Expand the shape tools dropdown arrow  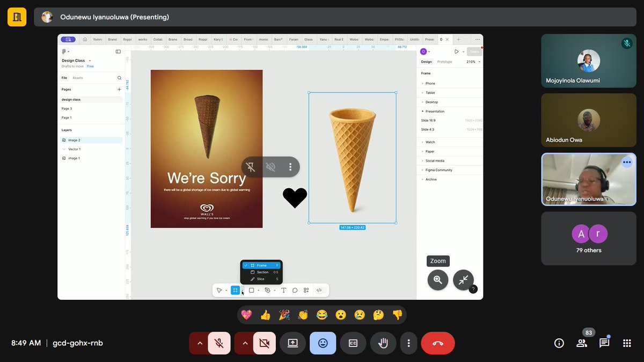click(x=258, y=291)
